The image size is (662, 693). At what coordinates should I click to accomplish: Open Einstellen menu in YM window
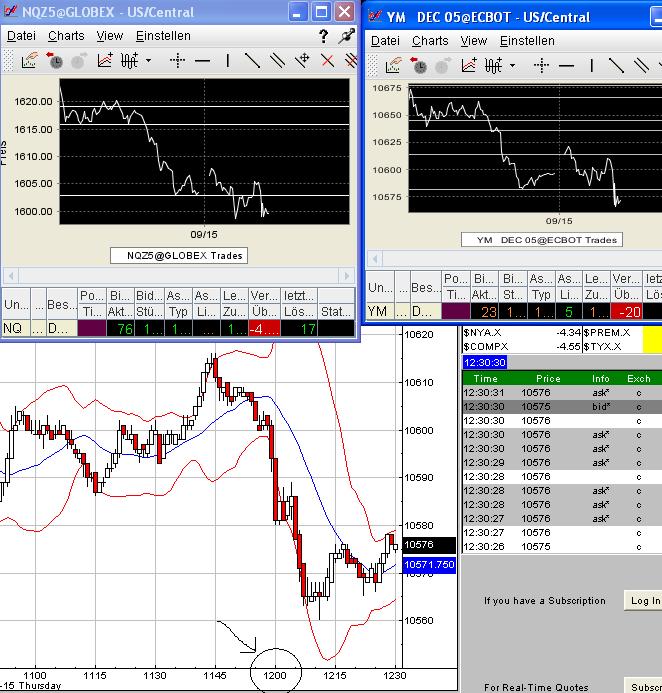pyautogui.click(x=527, y=41)
